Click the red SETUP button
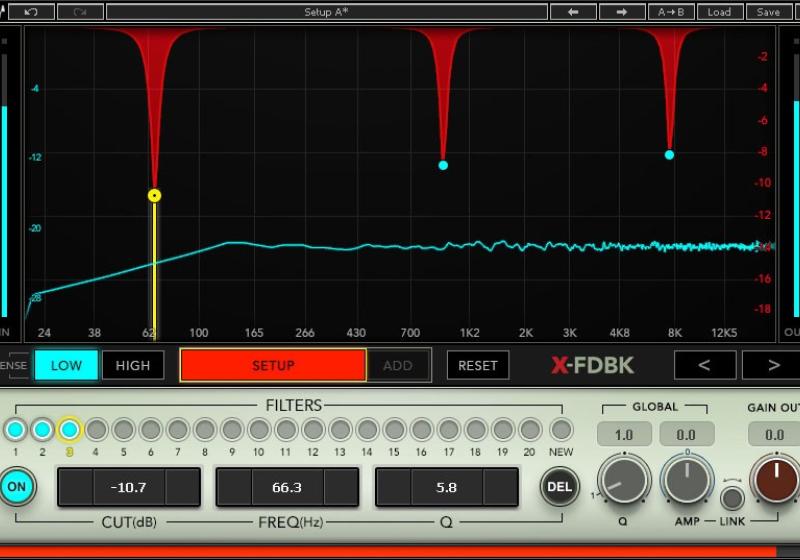This screenshot has width=800, height=560. (x=273, y=365)
